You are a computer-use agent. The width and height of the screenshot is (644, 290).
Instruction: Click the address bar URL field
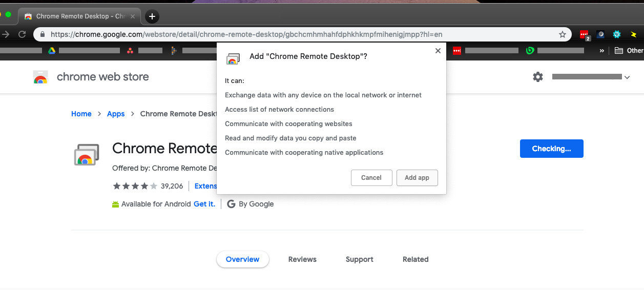[x=246, y=34]
